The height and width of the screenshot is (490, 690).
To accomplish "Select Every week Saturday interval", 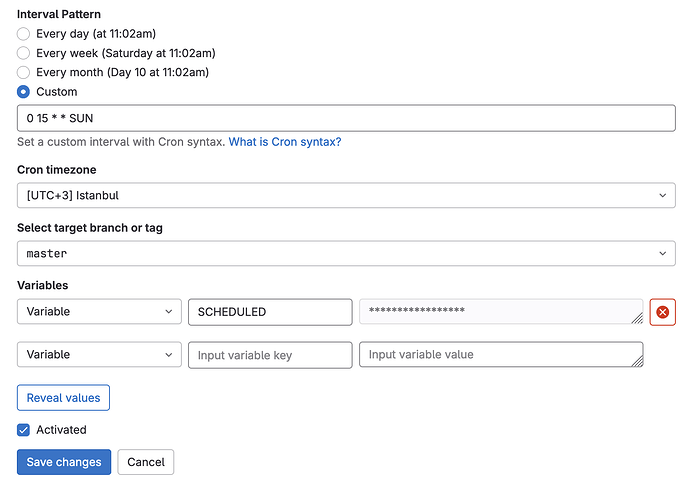I will [24, 53].
